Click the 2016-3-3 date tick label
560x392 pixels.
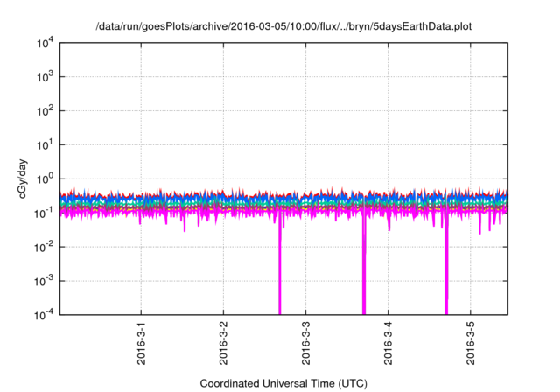[x=305, y=344]
